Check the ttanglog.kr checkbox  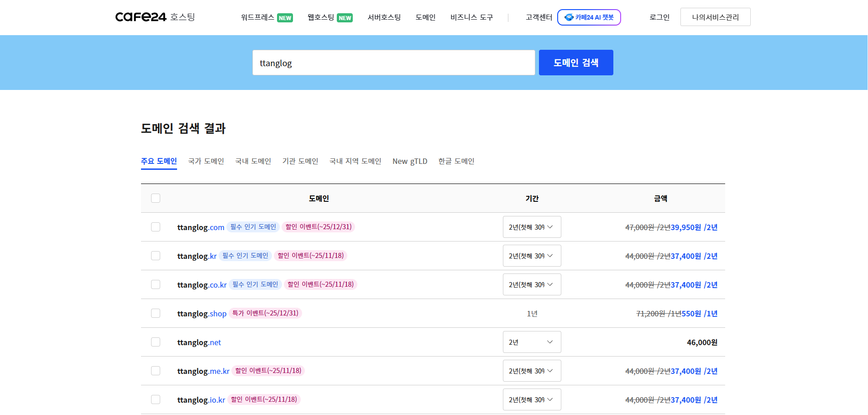click(156, 256)
